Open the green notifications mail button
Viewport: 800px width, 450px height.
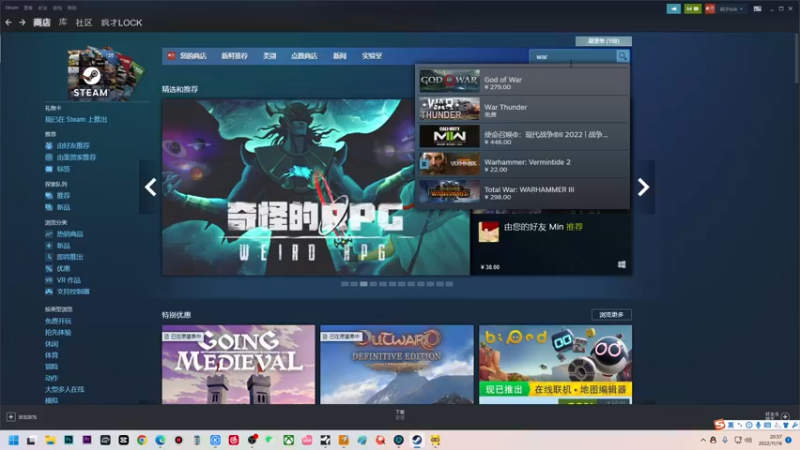pos(692,9)
